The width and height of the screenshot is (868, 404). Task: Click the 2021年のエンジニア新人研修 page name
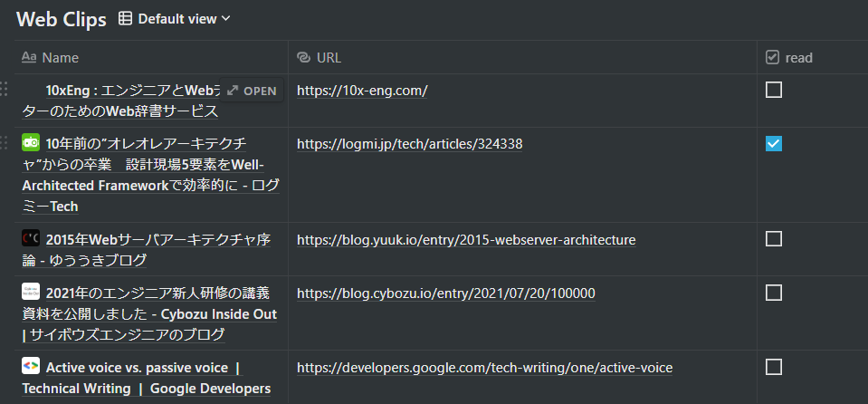[149, 313]
